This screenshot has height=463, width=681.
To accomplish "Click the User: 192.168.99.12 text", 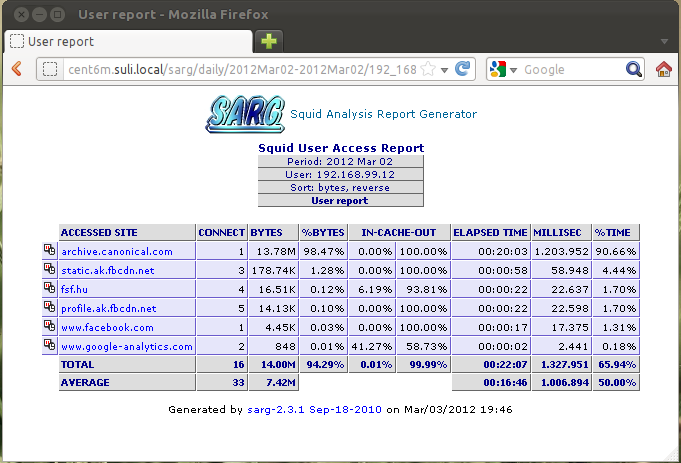I will pos(340,175).
